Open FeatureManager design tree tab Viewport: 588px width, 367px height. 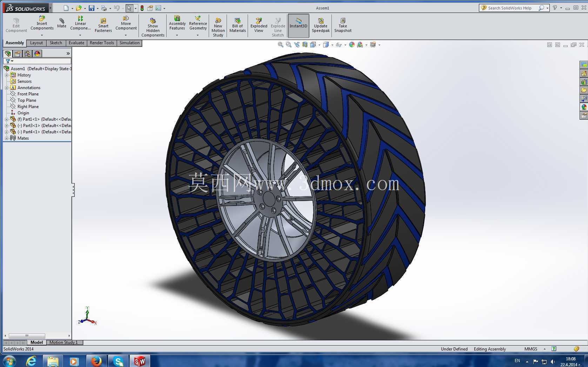(x=8, y=54)
